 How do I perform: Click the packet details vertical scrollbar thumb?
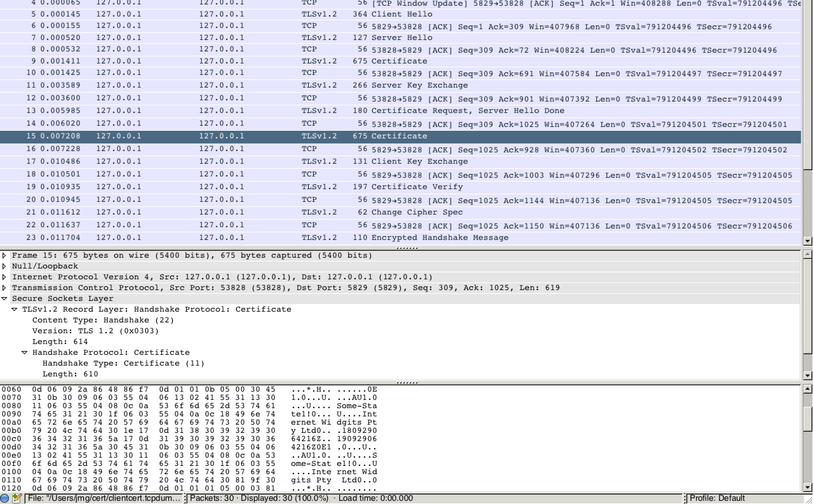point(807,307)
